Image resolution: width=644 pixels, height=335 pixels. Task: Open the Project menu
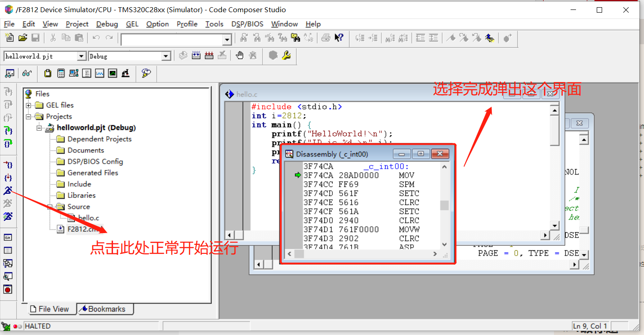point(77,24)
